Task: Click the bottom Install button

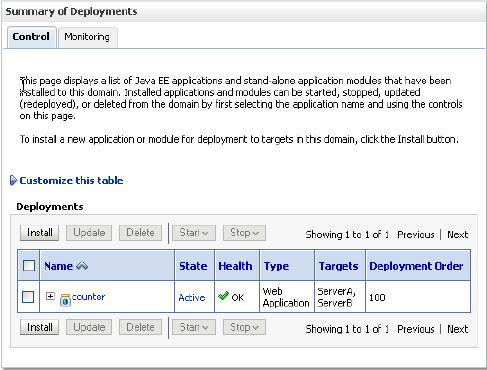Action: coord(39,327)
